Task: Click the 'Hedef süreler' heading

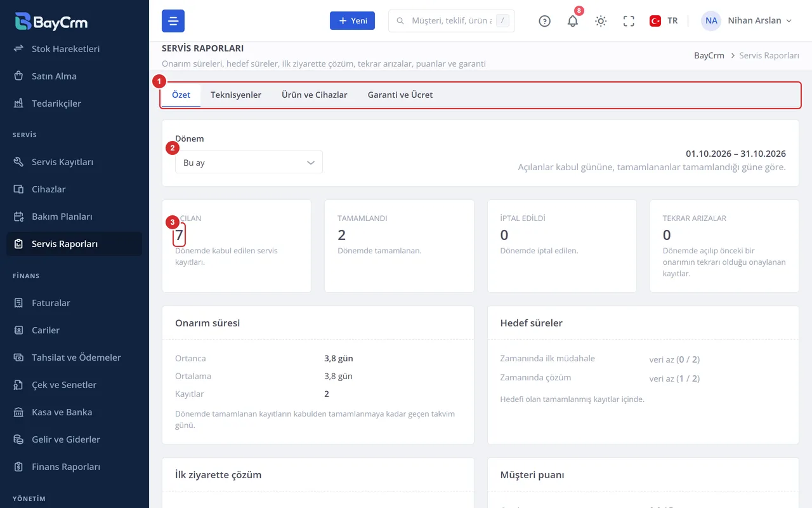Action: [532, 323]
